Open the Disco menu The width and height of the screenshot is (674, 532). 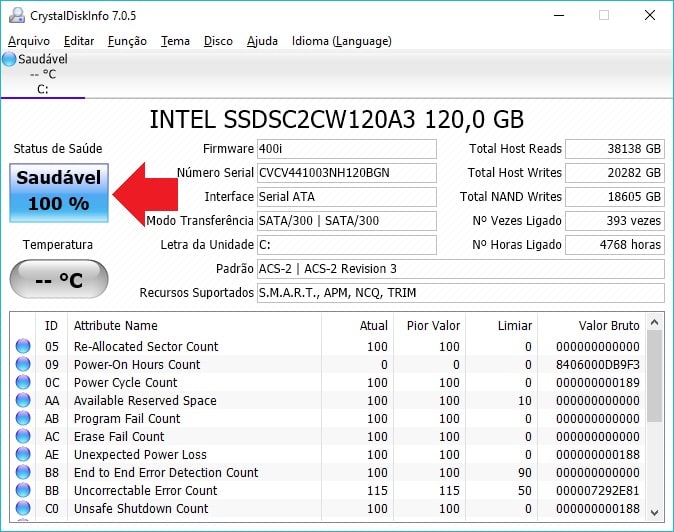(218, 41)
